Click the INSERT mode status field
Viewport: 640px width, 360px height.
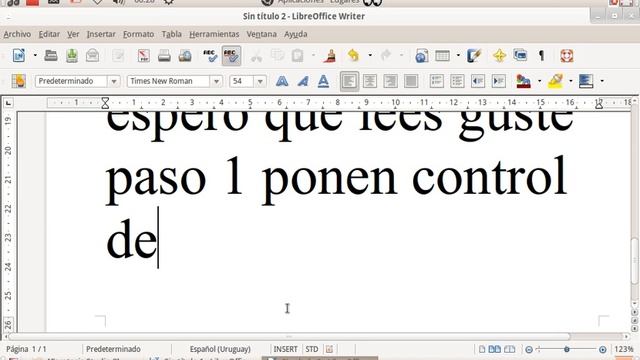[x=285, y=349]
